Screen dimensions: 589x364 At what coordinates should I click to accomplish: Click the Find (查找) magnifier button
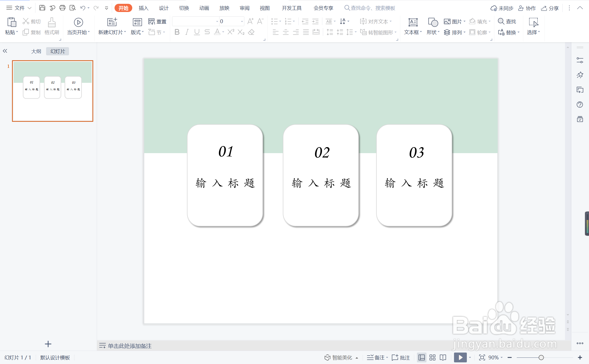pyautogui.click(x=507, y=21)
